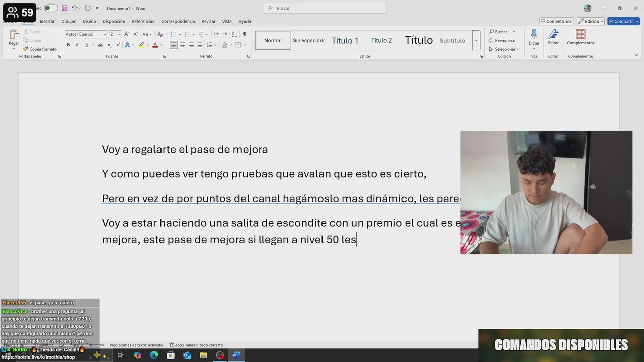Toggle superscript formatting
Image resolution: width=644 pixels, height=362 pixels.
click(x=117, y=45)
